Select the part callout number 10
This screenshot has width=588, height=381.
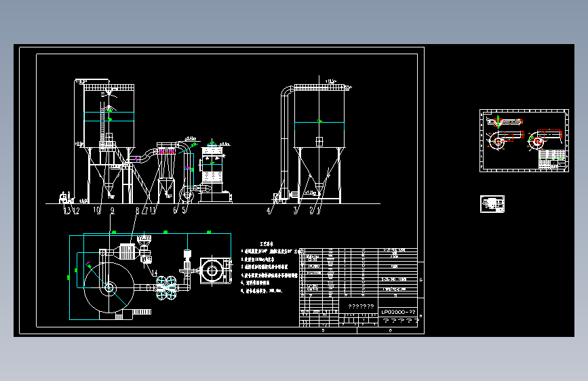(x=97, y=210)
